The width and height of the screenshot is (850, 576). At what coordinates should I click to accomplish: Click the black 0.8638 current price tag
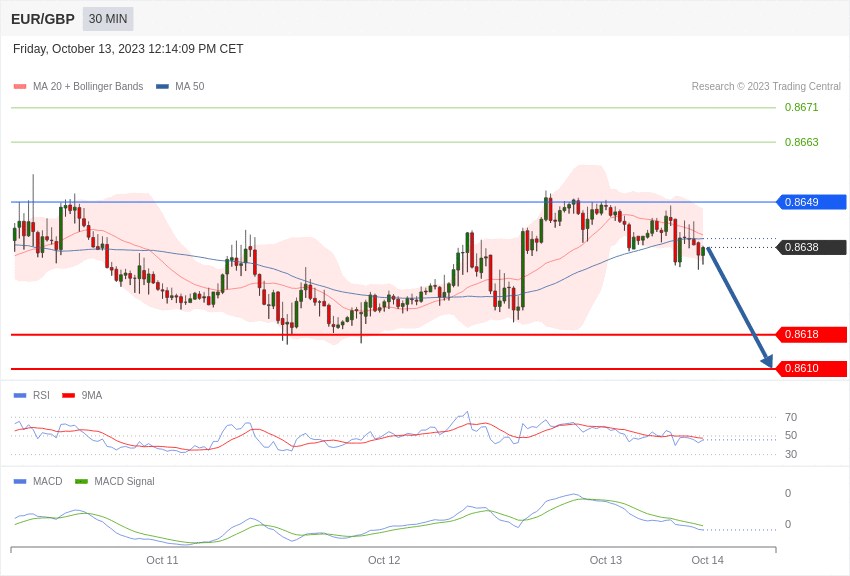click(811, 247)
